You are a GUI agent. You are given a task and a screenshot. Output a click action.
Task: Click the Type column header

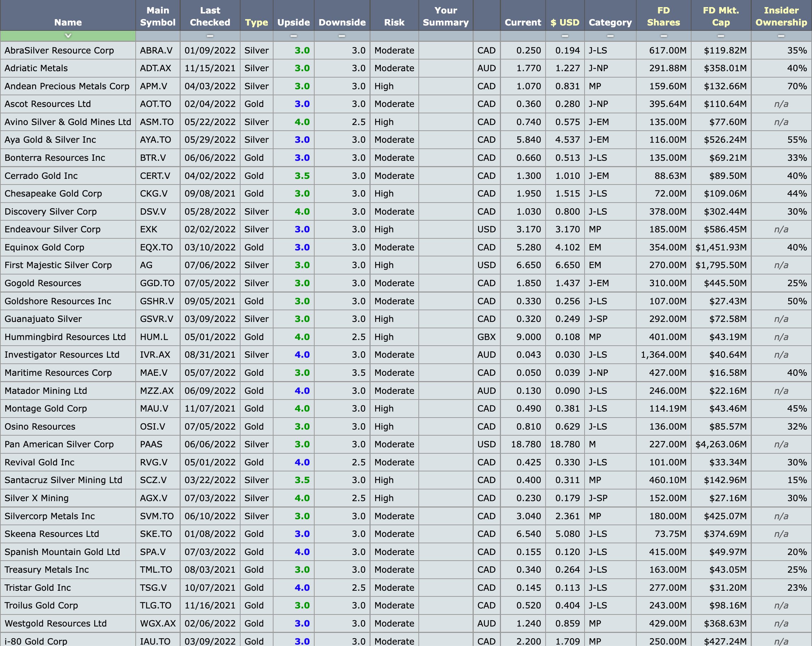[x=256, y=22]
